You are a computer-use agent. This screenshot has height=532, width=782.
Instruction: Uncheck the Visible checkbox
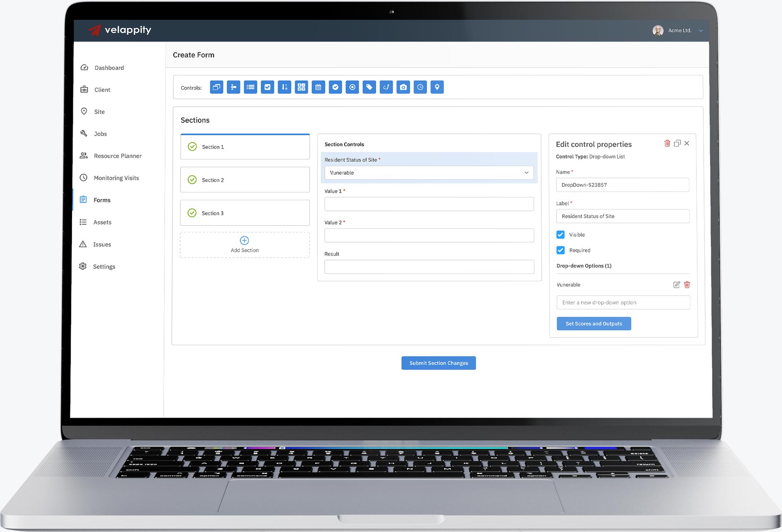[560, 235]
